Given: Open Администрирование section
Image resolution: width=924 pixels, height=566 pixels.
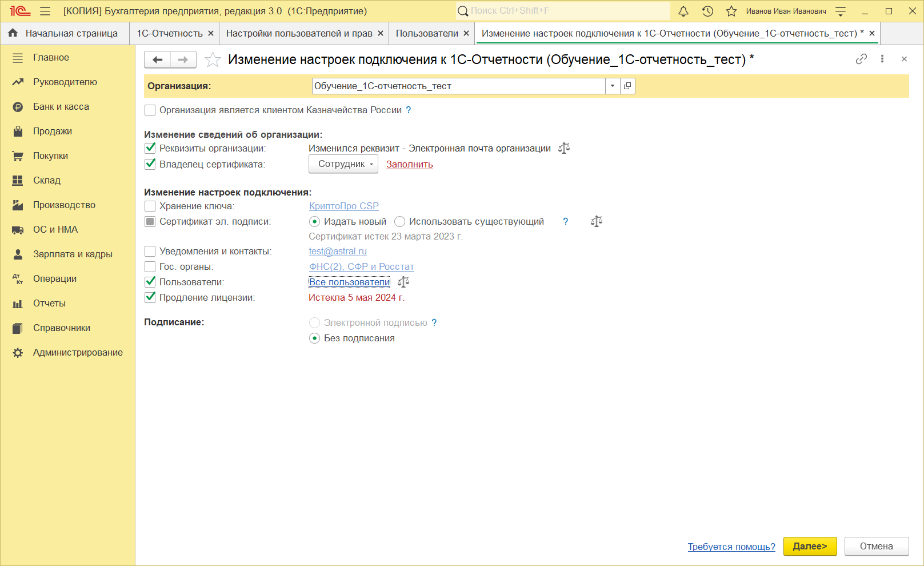Looking at the screenshot, I should pyautogui.click(x=67, y=353).
